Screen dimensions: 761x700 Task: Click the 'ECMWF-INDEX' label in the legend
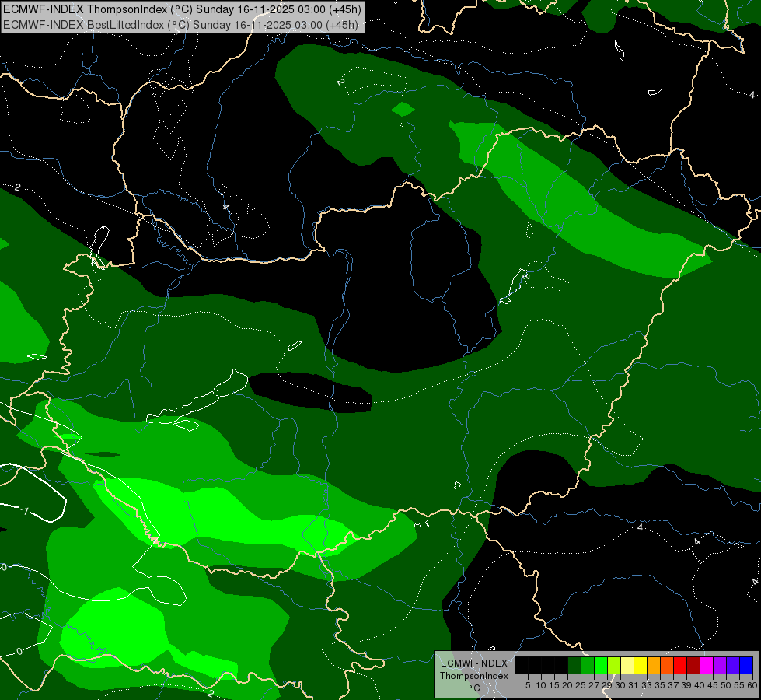click(474, 663)
